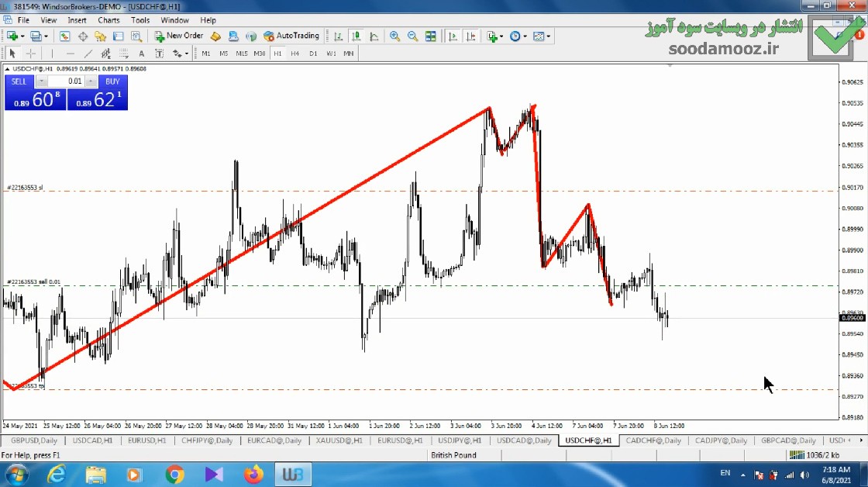Open the Strategy Tester magnifier icon

136,36
